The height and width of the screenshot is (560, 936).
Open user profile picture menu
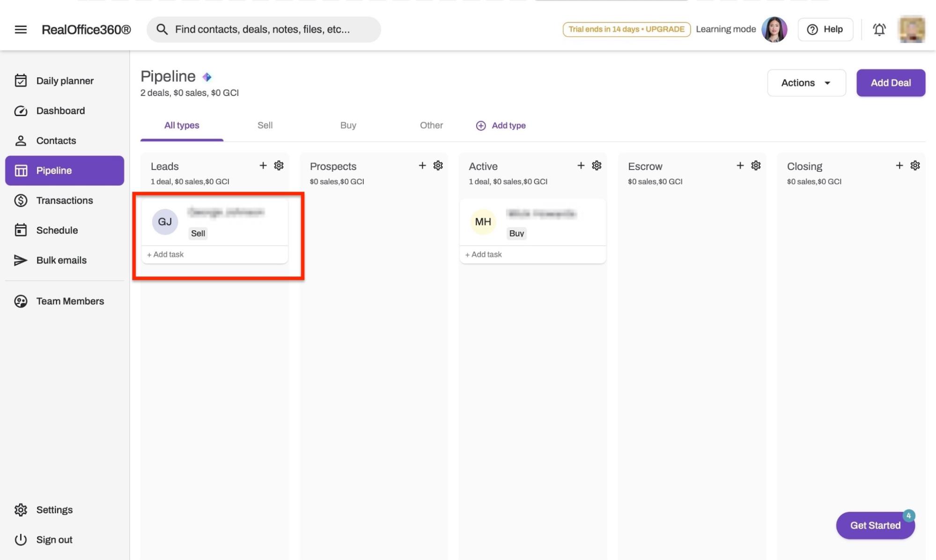(911, 29)
